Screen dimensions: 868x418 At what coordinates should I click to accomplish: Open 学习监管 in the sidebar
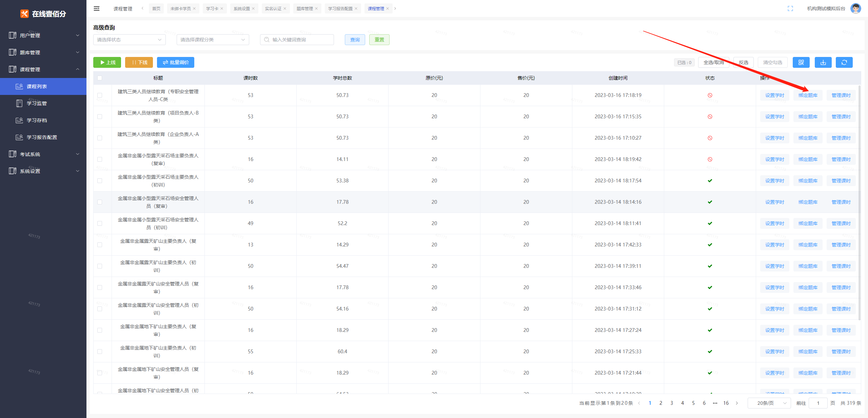[x=43, y=103]
